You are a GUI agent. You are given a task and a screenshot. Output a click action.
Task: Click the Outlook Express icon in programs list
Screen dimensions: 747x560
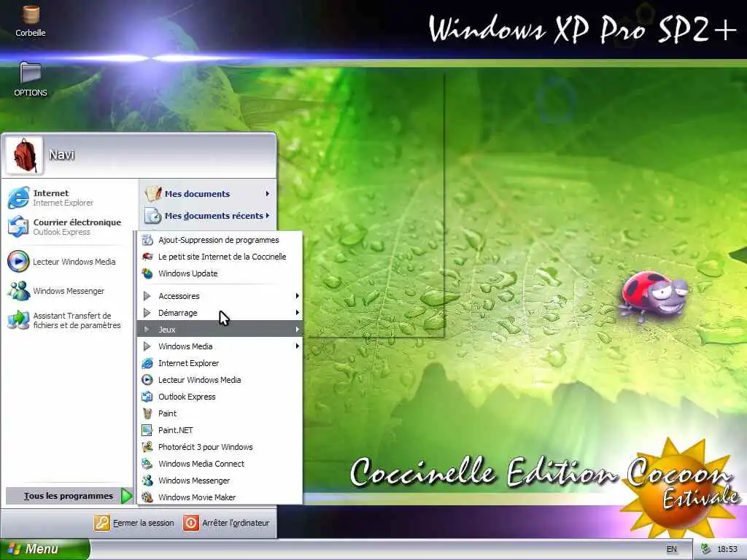[x=147, y=397]
